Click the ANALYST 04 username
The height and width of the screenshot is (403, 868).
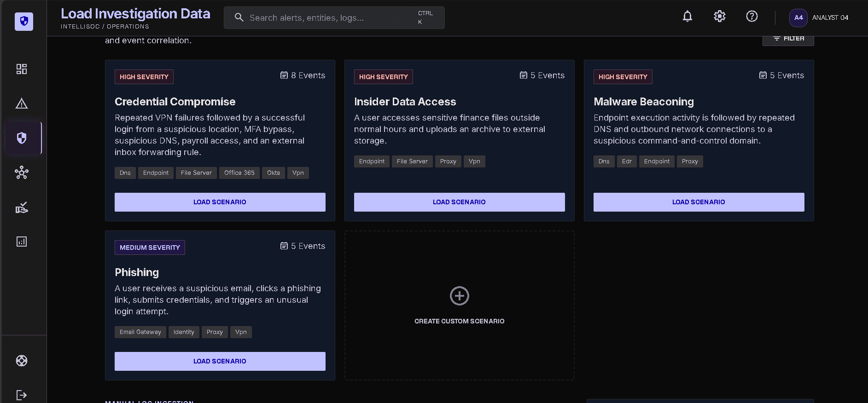[x=830, y=17]
